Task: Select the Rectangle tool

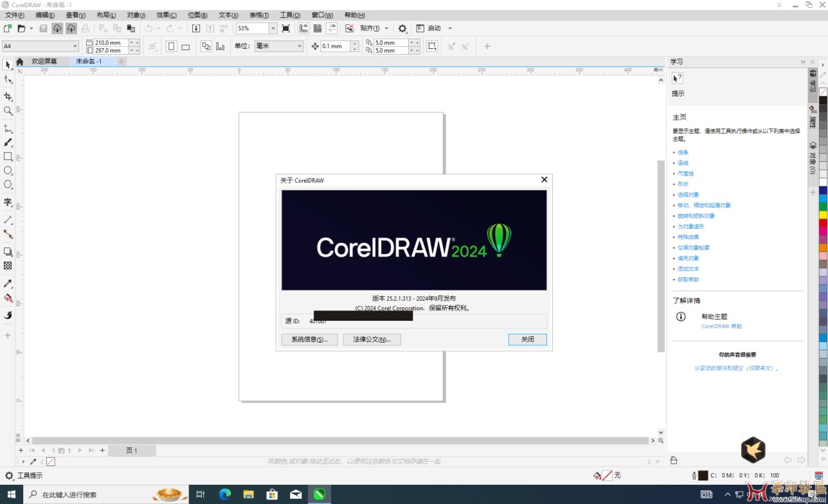Action: tap(8, 156)
